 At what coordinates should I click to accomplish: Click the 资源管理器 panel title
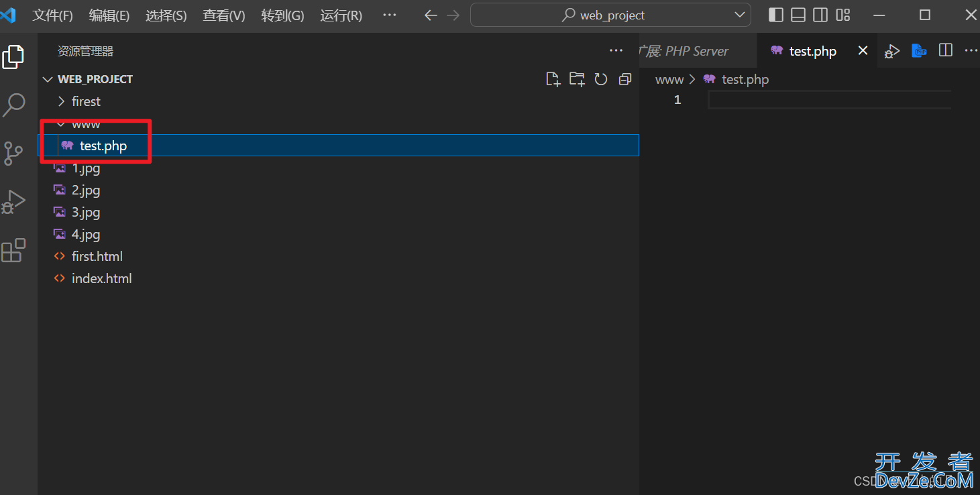85,51
